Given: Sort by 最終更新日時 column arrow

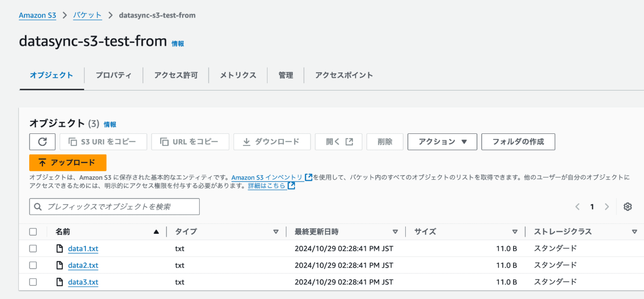Looking at the screenshot, I should click(395, 232).
